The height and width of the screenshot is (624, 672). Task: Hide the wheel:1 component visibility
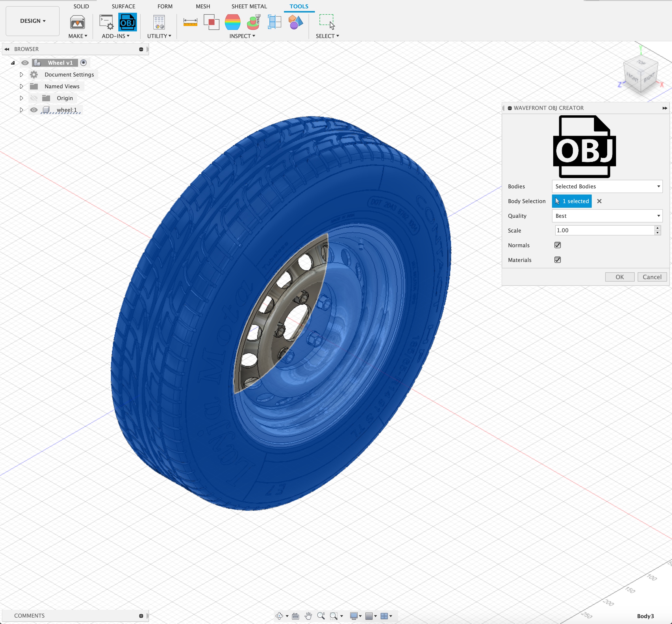34,110
